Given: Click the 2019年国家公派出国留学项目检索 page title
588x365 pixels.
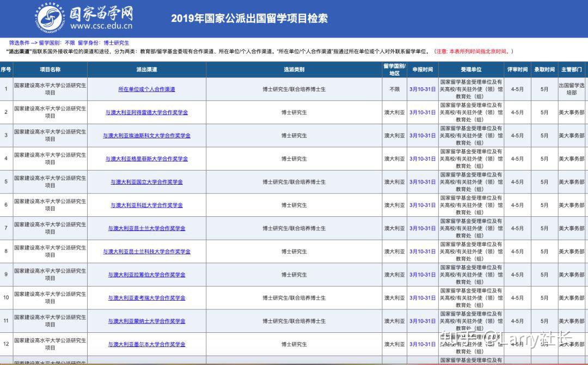Looking at the screenshot, I should 249,19.
